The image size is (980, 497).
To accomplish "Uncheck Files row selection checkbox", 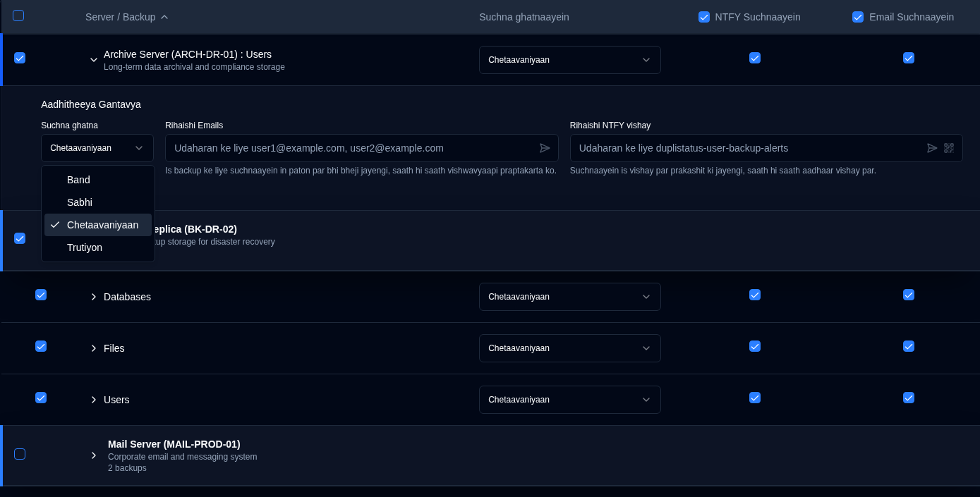I will [x=41, y=346].
